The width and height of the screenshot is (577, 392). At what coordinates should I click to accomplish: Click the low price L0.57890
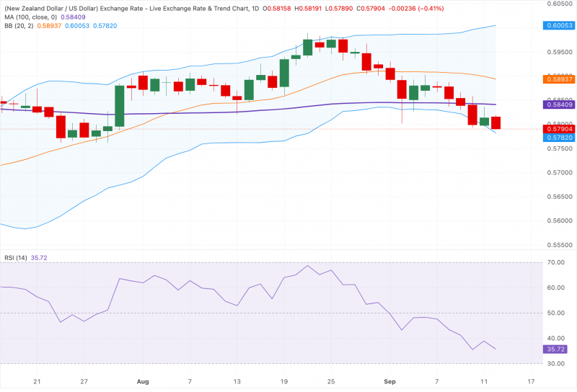[x=339, y=9]
